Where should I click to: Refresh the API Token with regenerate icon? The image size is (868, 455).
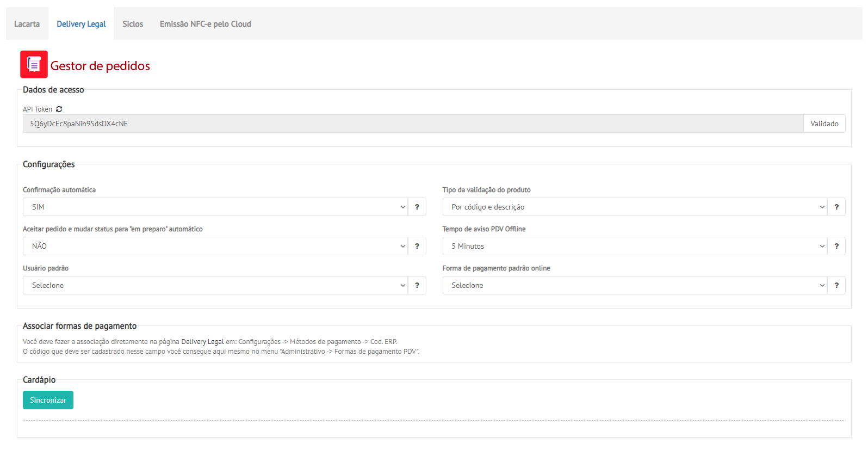[x=59, y=109]
